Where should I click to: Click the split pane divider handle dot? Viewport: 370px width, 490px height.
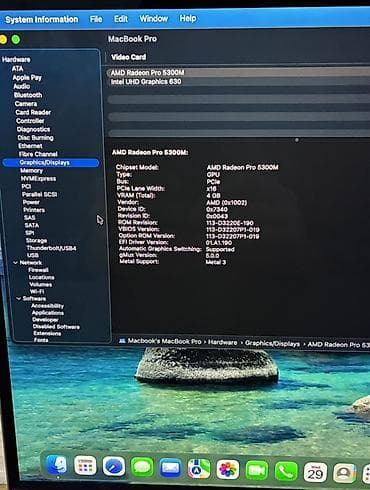[x=297, y=140]
